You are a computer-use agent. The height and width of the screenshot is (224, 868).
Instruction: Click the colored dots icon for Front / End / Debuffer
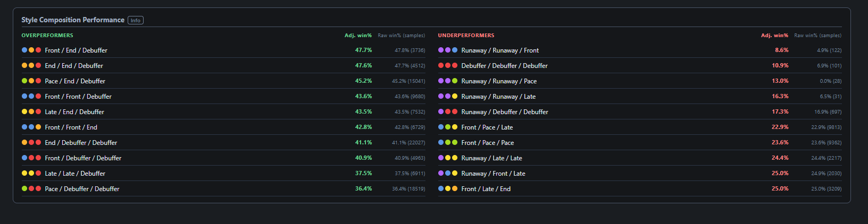(31, 50)
